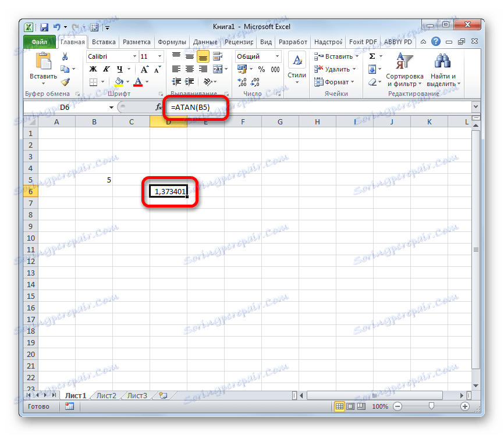504x436 pixels.
Task: Switch to the Формулы ribbon tab
Action: [171, 41]
